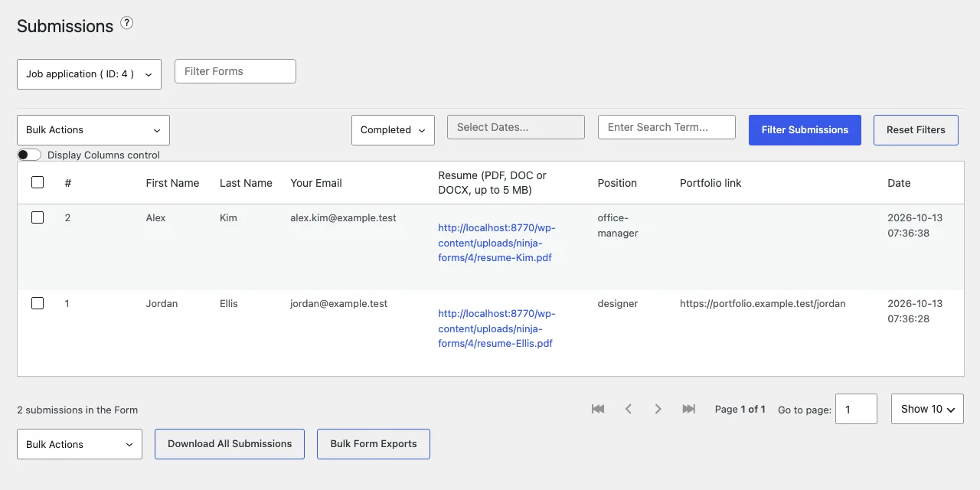Open the Submissions help question-mark icon
The height and width of the screenshot is (490, 980).
coord(127,23)
